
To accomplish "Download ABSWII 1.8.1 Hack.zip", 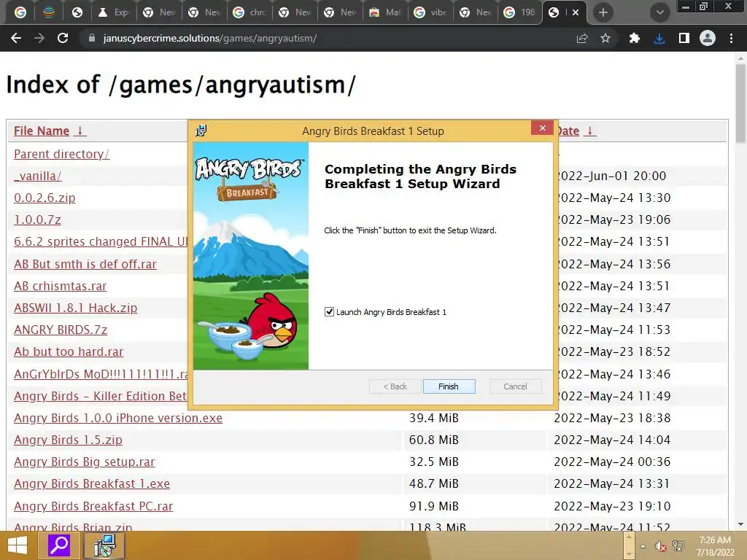I will click(76, 308).
